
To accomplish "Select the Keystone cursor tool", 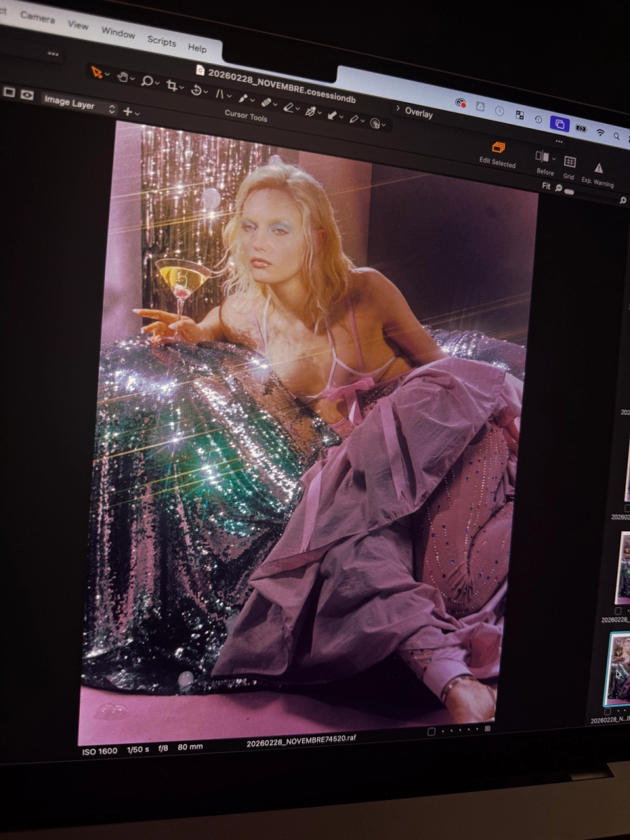I will (x=220, y=94).
